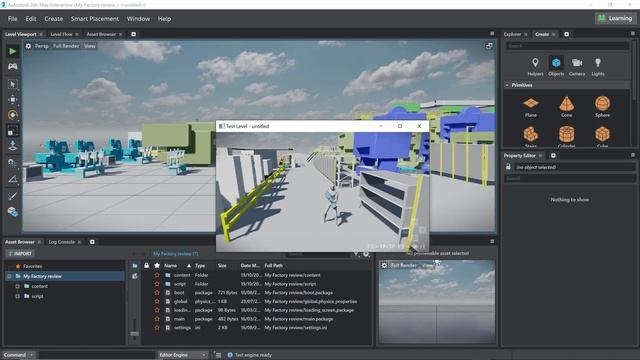This screenshot has height=360, width=640.
Task: Add a new tab next to Create tab
Action: 567,34
